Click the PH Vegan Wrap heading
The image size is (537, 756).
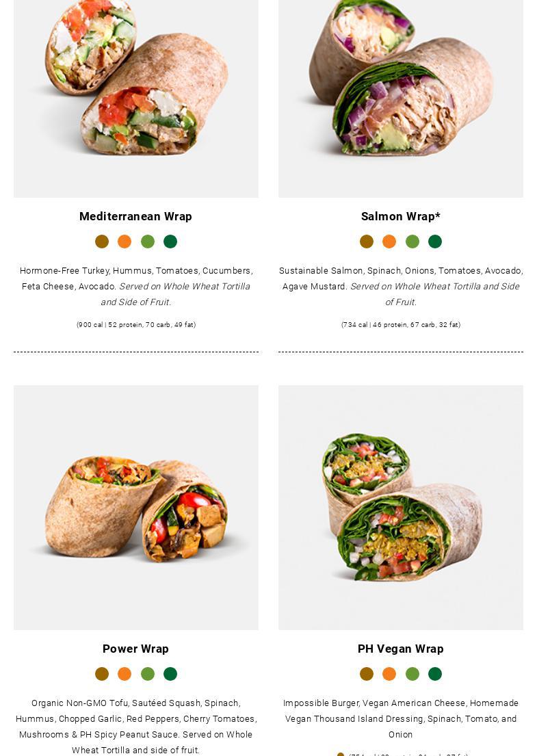click(401, 649)
